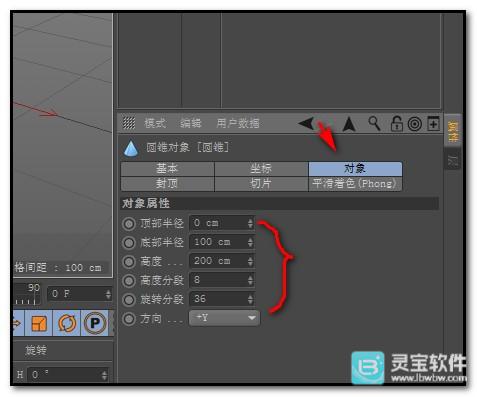Image resolution: width=477 pixels, height=397 pixels.
Task: Click the target circle mode icon
Action: click(414, 124)
